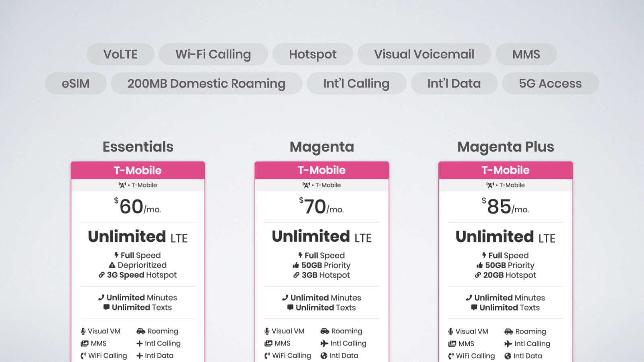Toggle the VoLTE feature pill
The height and width of the screenshot is (362, 644).
120,54
